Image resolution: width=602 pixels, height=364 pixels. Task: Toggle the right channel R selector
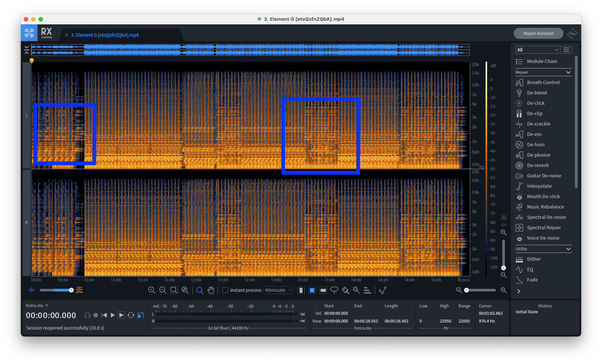[x=27, y=223]
